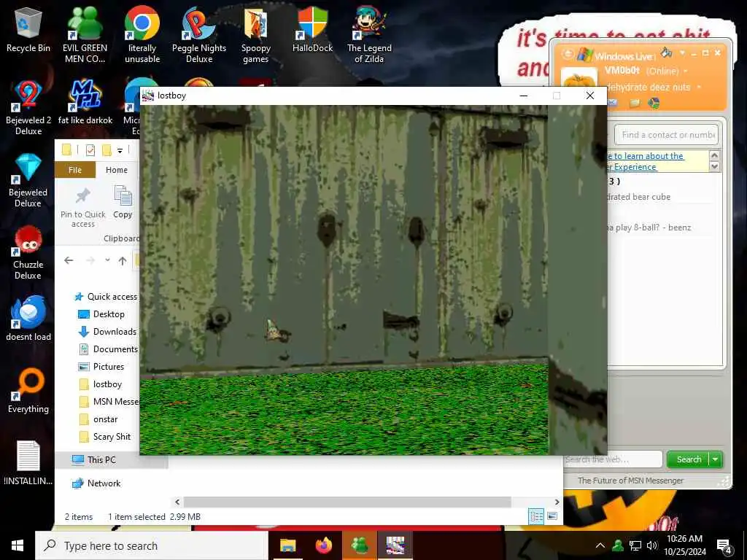
Task: Open dropdown next to dehydrate deez nuts message
Action: 699,87
